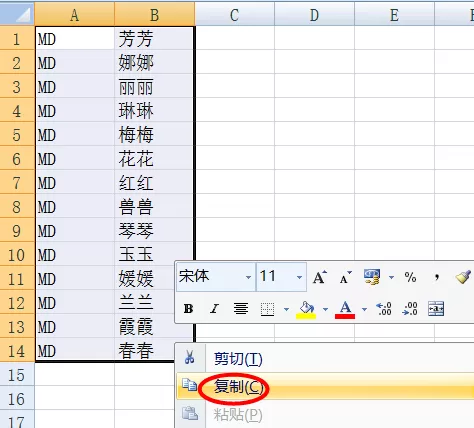Click cell containing 玉玉
474x428 pixels.
154,255
